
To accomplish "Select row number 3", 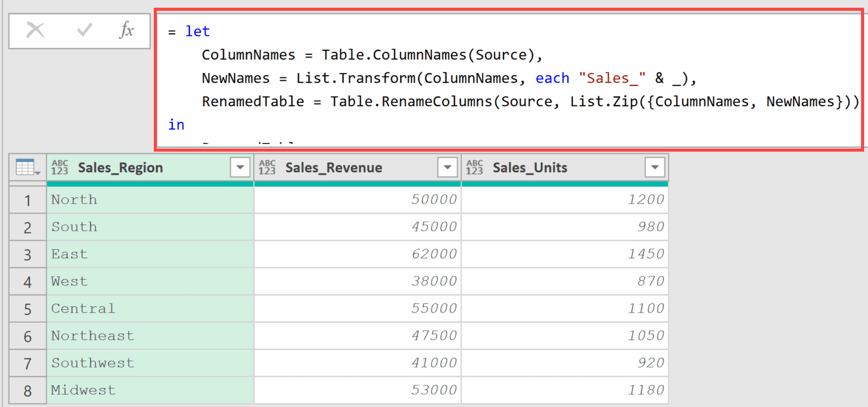I will (28, 254).
